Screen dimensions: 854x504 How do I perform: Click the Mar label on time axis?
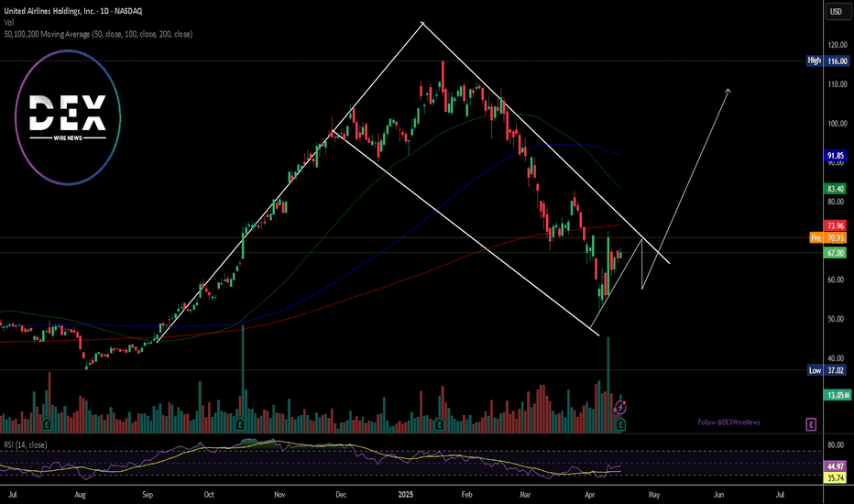[x=525, y=495]
